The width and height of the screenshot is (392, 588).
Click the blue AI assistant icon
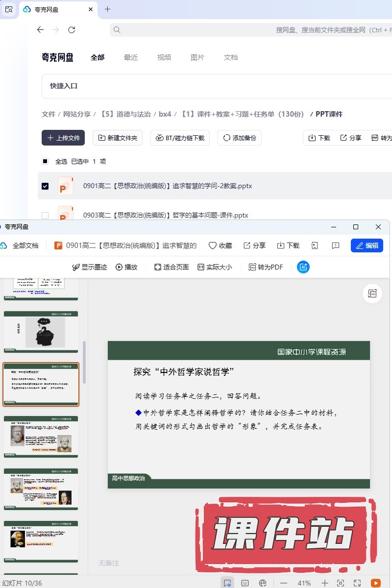303,267
